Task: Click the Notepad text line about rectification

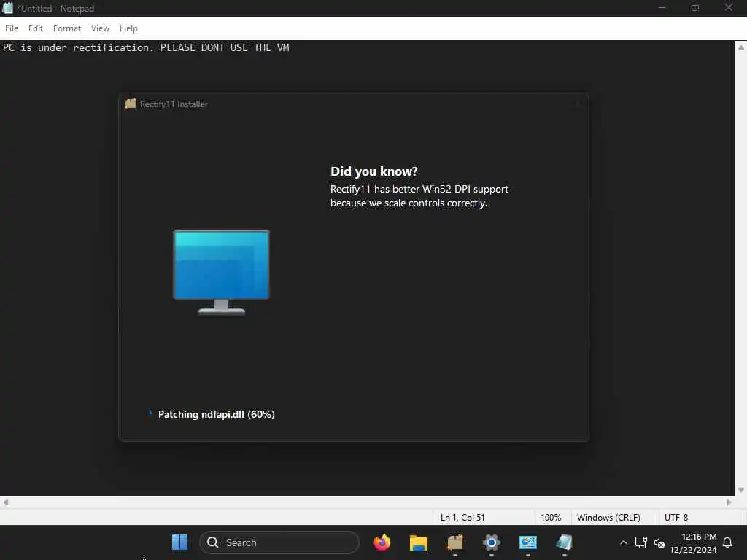Action: click(x=146, y=47)
